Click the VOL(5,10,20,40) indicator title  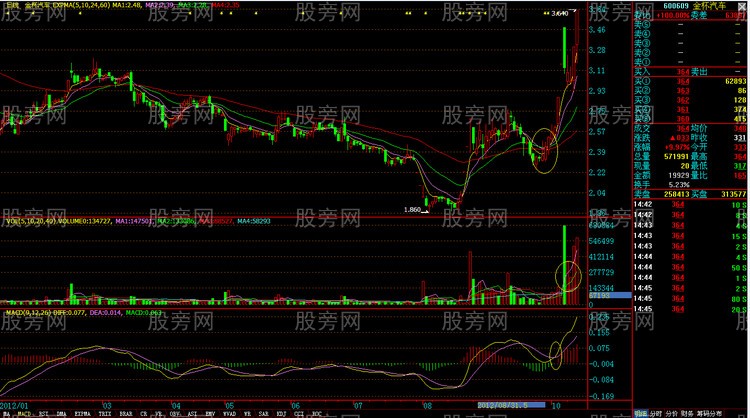(32, 221)
